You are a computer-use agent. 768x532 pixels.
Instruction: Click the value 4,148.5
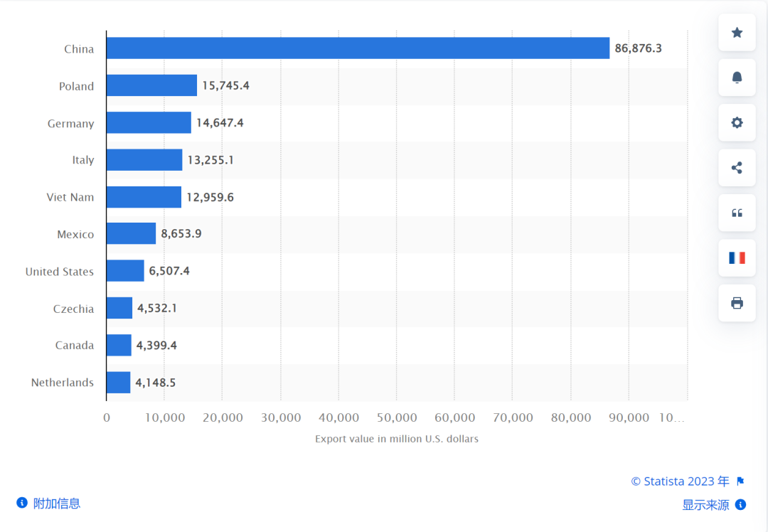click(x=156, y=382)
